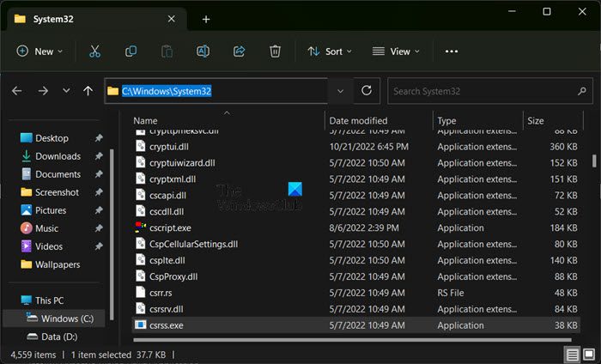Open the View dropdown menu

396,52
